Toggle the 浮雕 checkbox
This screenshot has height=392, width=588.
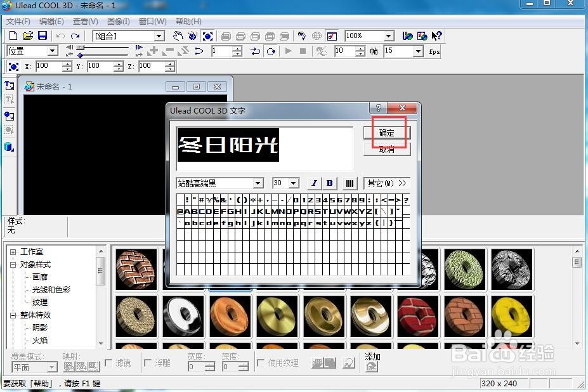[148, 362]
